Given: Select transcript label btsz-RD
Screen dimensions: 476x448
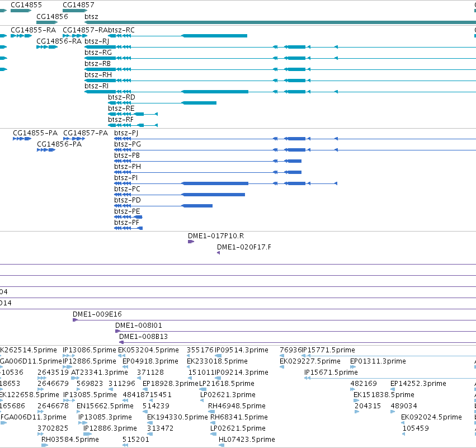Looking at the screenshot, I should click(x=121, y=97).
